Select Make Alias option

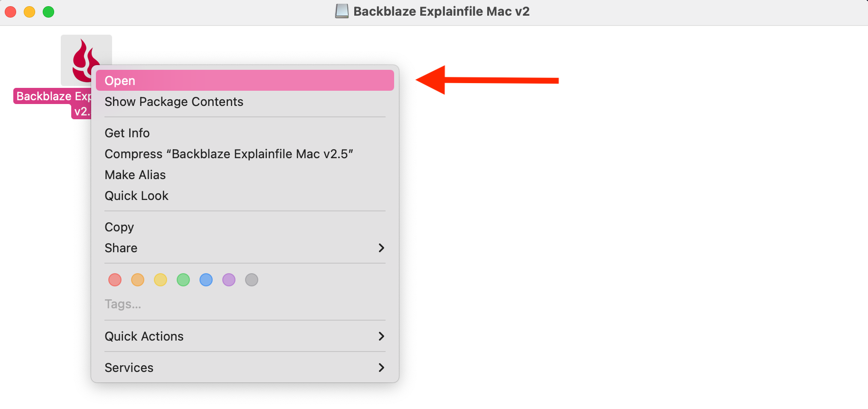tap(245, 175)
